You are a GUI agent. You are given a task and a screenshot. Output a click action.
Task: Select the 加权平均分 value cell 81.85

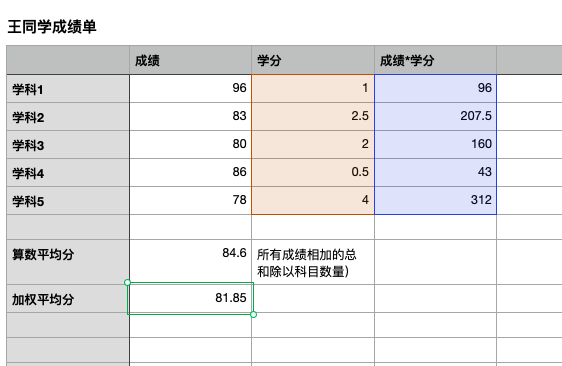click(190, 298)
